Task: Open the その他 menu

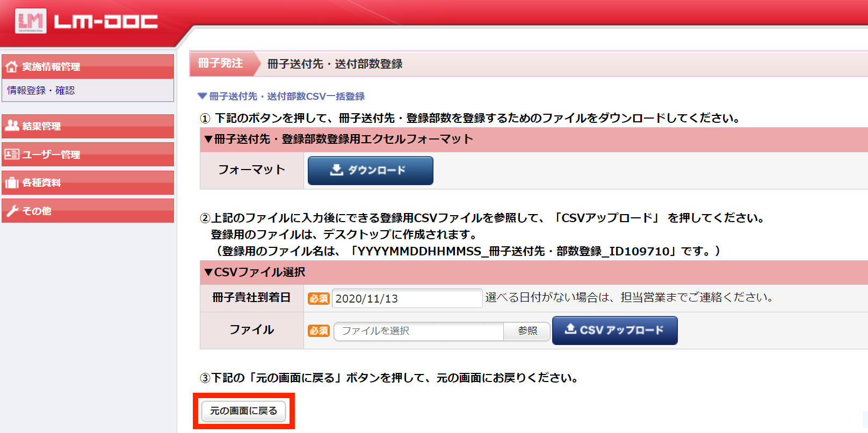Action: (x=37, y=211)
